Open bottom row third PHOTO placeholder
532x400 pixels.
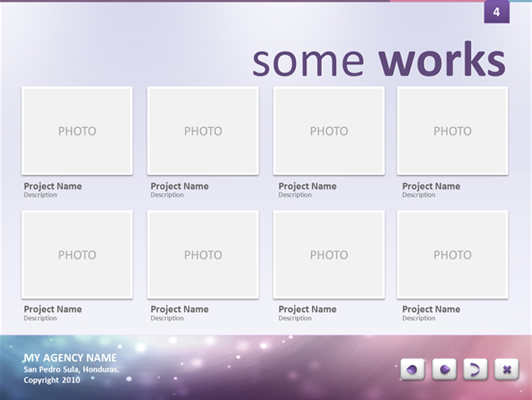click(329, 254)
